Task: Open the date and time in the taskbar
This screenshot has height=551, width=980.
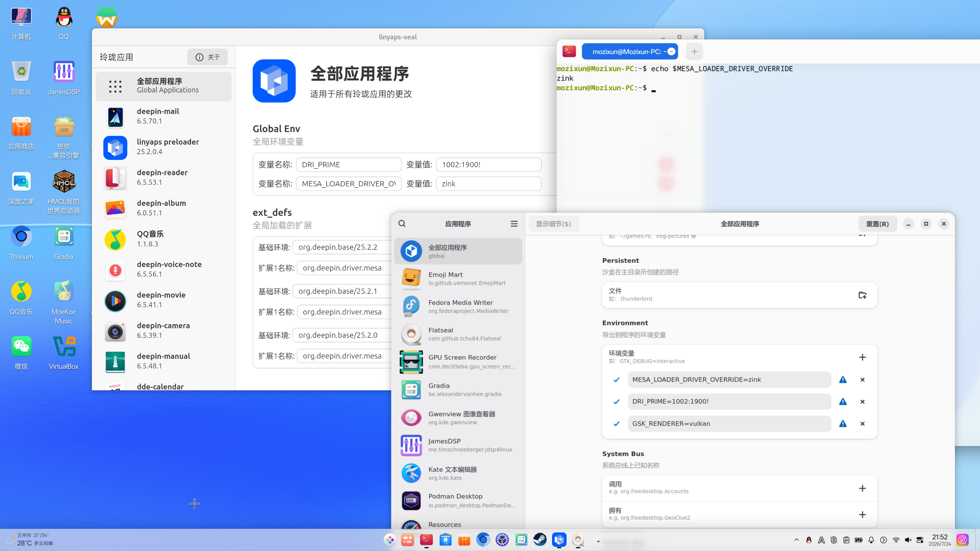Action: 939,540
